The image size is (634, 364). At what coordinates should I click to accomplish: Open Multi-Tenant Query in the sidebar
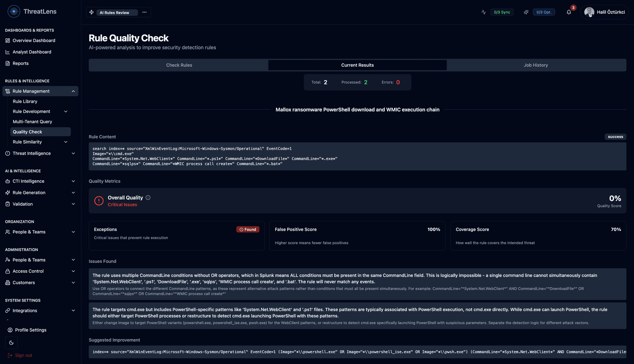(x=33, y=122)
